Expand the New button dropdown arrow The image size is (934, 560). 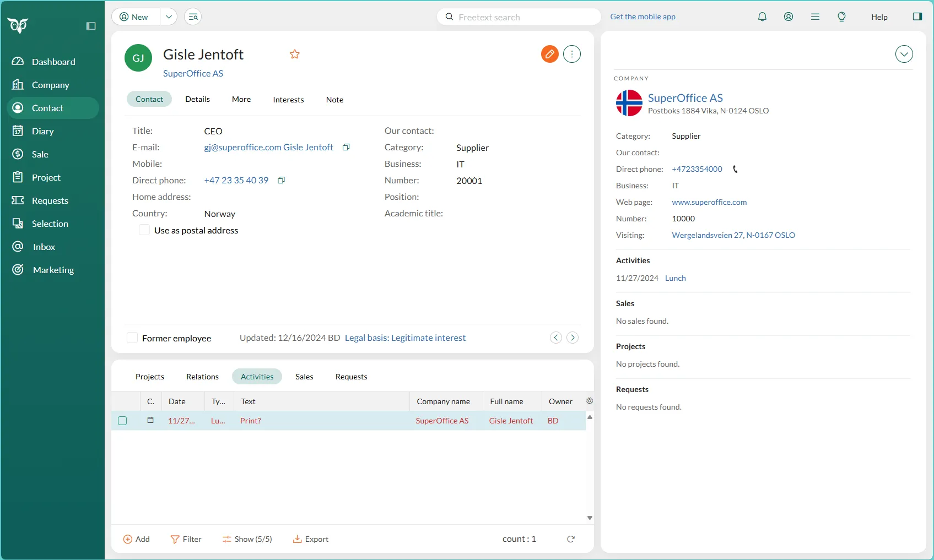[169, 17]
